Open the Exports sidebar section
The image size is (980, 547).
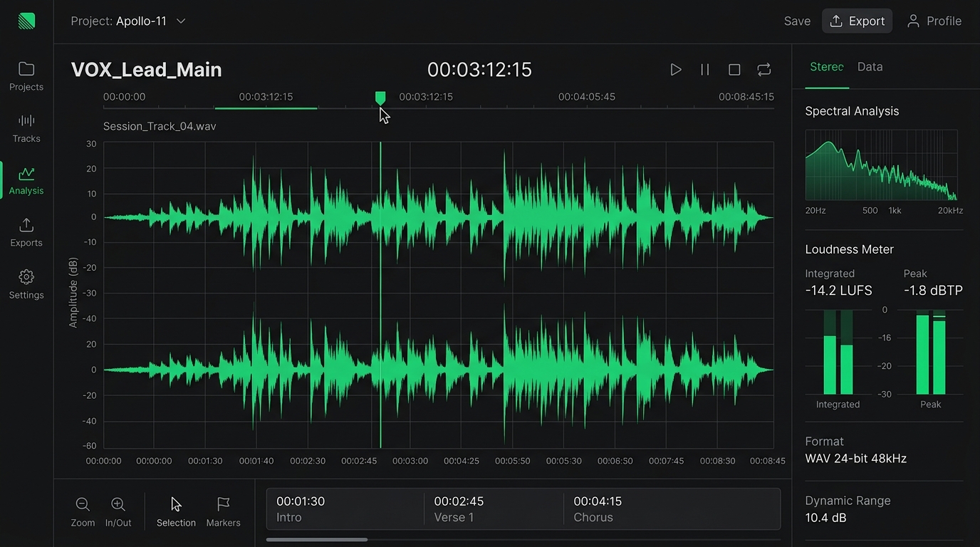click(26, 233)
